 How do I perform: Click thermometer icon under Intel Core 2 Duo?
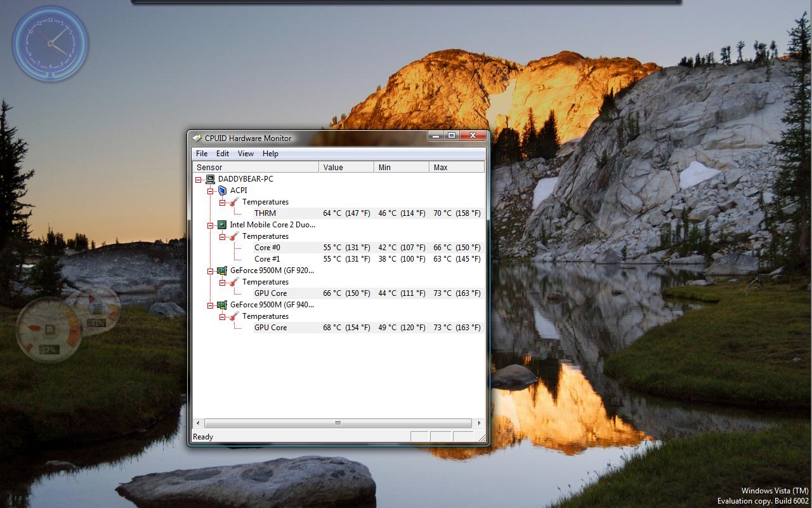click(x=234, y=236)
